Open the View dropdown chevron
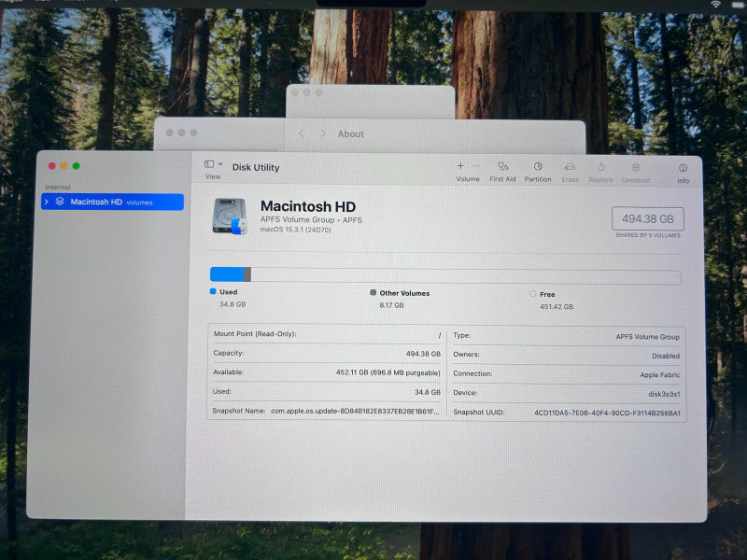The height and width of the screenshot is (560, 747). pos(220,164)
